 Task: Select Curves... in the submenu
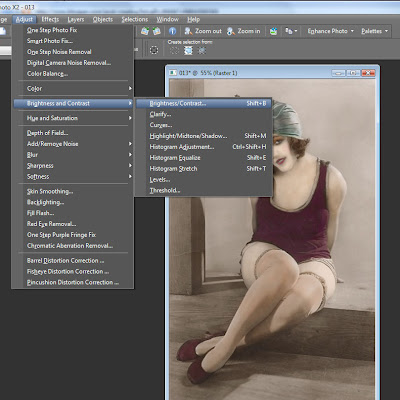tap(203, 125)
